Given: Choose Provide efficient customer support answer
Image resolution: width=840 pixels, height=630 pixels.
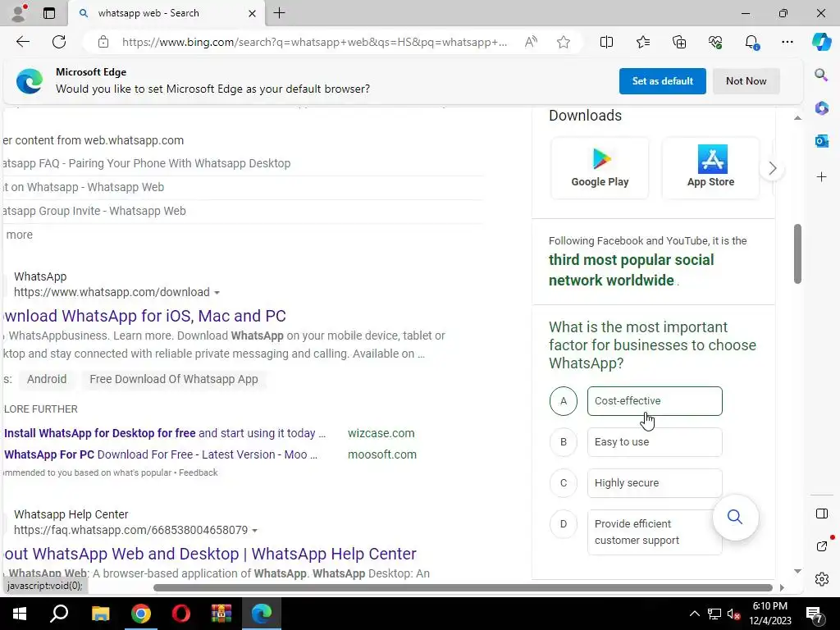Looking at the screenshot, I should point(655,532).
